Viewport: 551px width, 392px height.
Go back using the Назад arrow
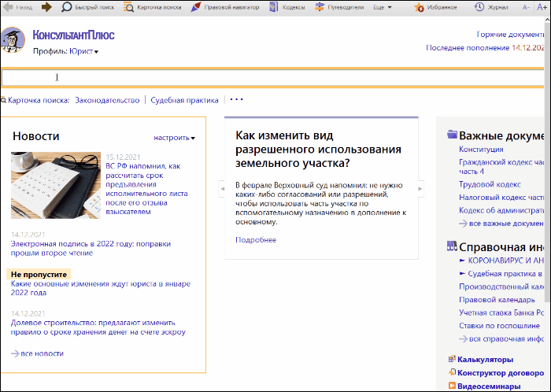17,7
